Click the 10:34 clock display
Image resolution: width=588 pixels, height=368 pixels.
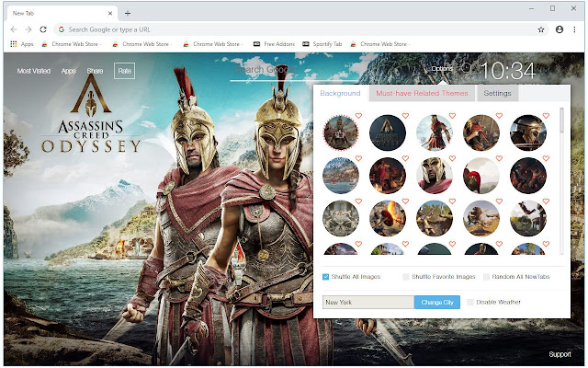(508, 71)
